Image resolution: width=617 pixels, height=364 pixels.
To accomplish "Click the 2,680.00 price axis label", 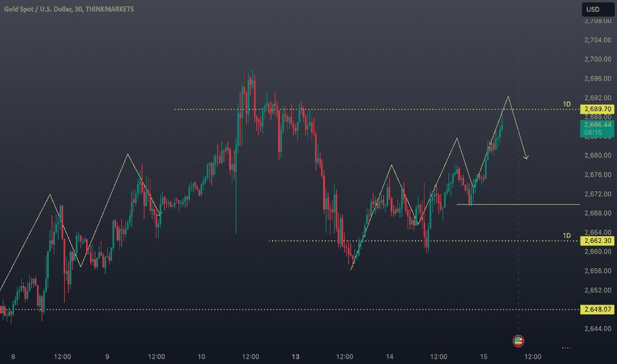I will point(598,156).
